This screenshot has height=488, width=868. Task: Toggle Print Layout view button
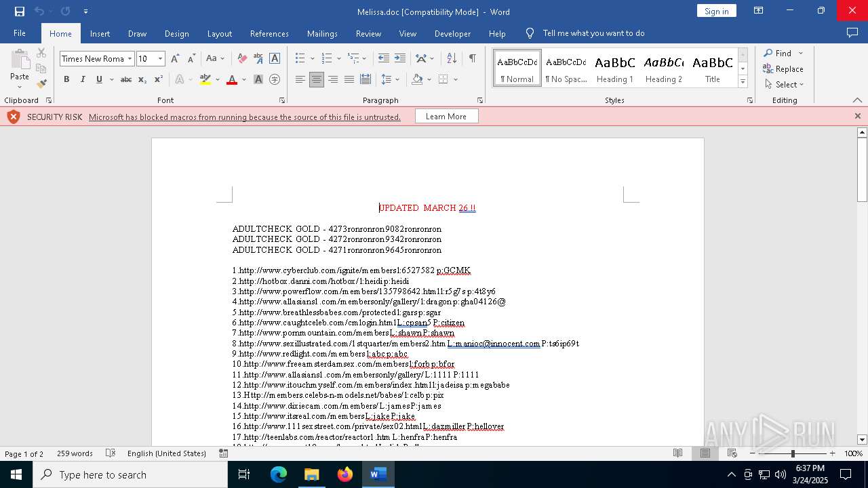coord(705,453)
